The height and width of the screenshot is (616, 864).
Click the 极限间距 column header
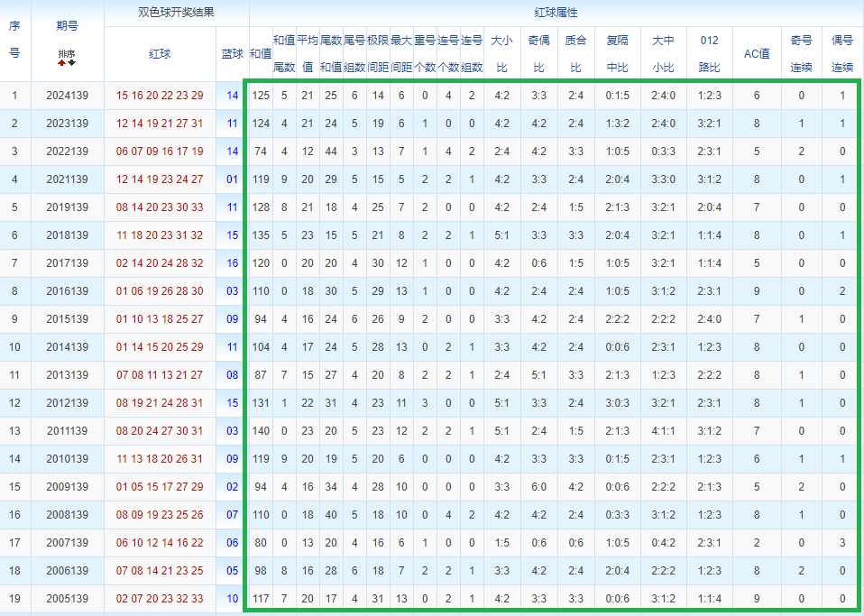click(x=378, y=54)
